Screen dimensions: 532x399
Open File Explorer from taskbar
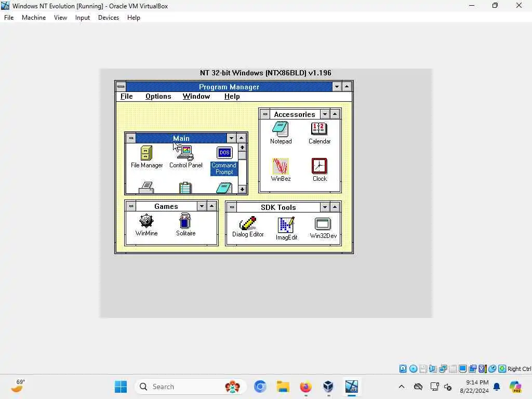pyautogui.click(x=283, y=387)
